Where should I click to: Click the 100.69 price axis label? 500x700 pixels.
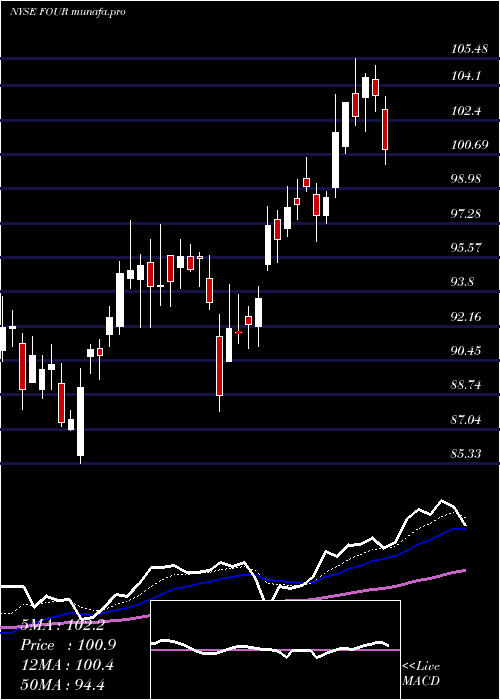(x=469, y=145)
